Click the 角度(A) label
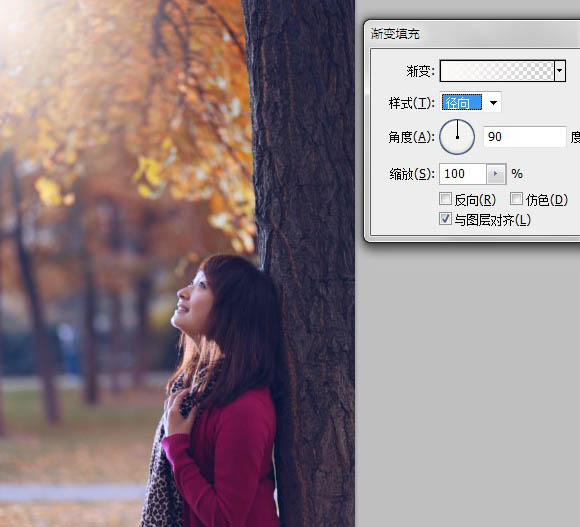 [411, 137]
